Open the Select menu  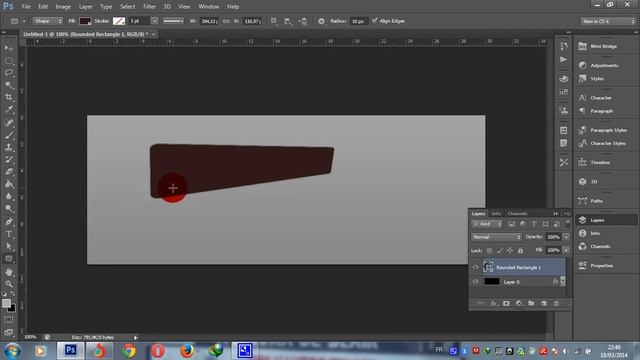[127, 7]
